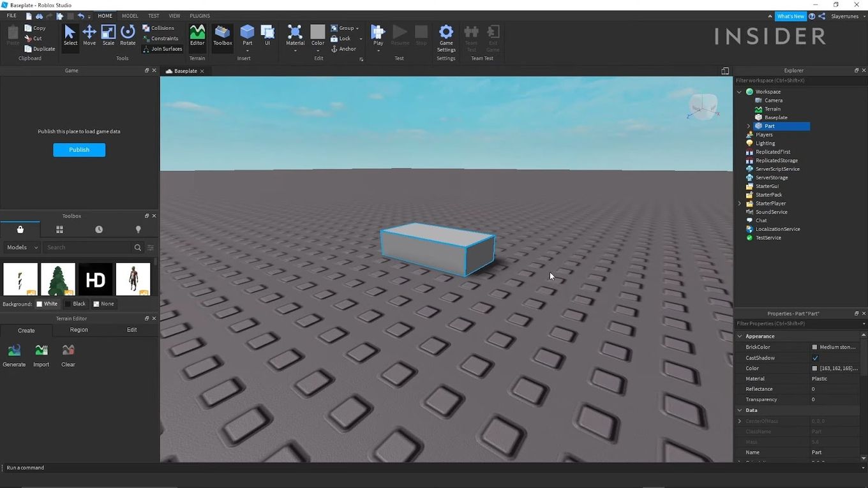Collapse the Data properties section
The width and height of the screenshot is (868, 488).
point(740,410)
